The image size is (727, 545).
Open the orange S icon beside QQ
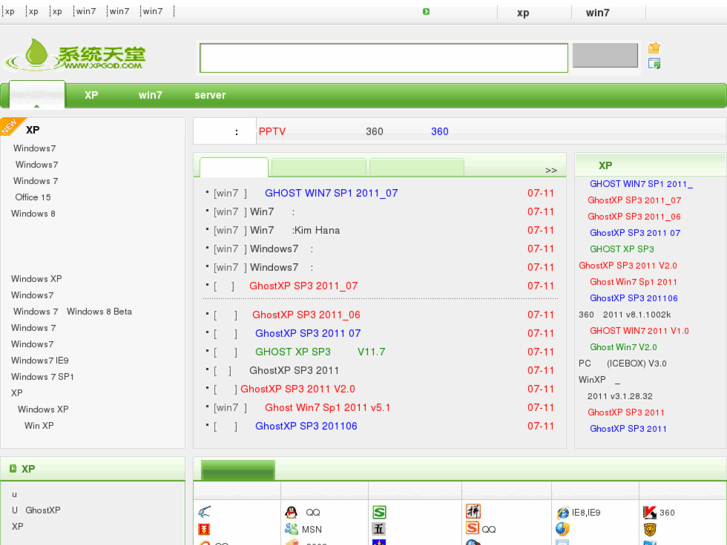[472, 528]
